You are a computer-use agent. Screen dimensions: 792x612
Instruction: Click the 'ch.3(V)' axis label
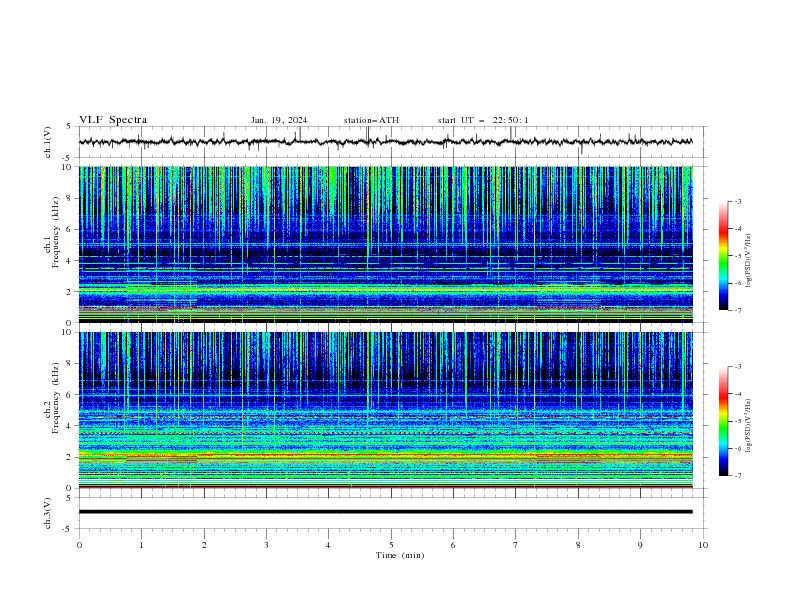47,513
